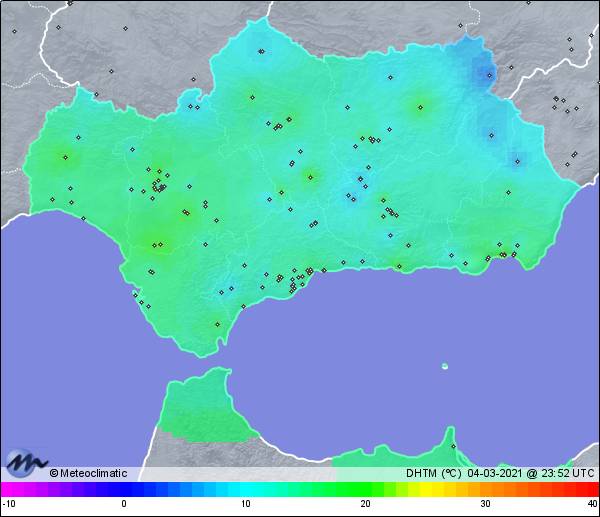600x517 pixels.
Task: Select station marker on the northeast green hotspot
Action: (421, 108)
